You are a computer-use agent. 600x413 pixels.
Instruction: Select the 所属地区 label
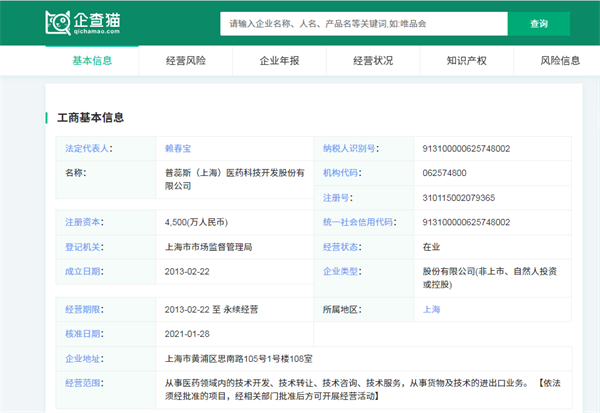[x=342, y=309]
